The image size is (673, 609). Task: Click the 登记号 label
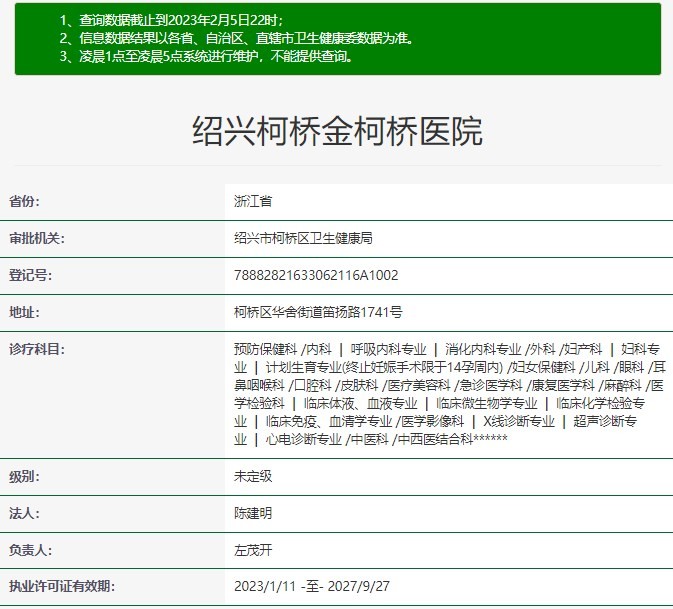point(30,275)
